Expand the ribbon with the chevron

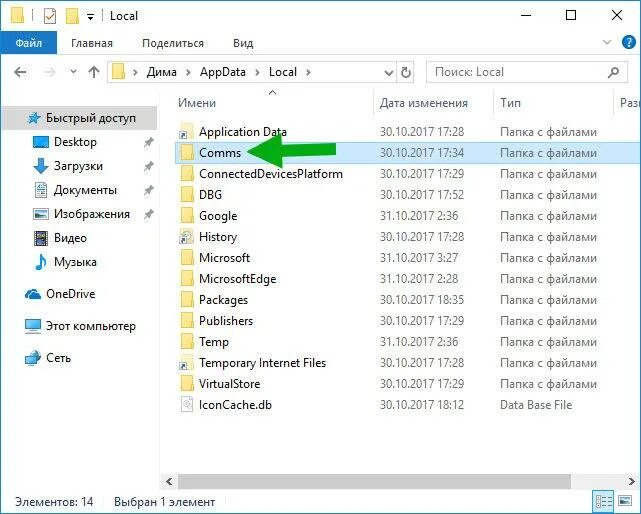[607, 42]
